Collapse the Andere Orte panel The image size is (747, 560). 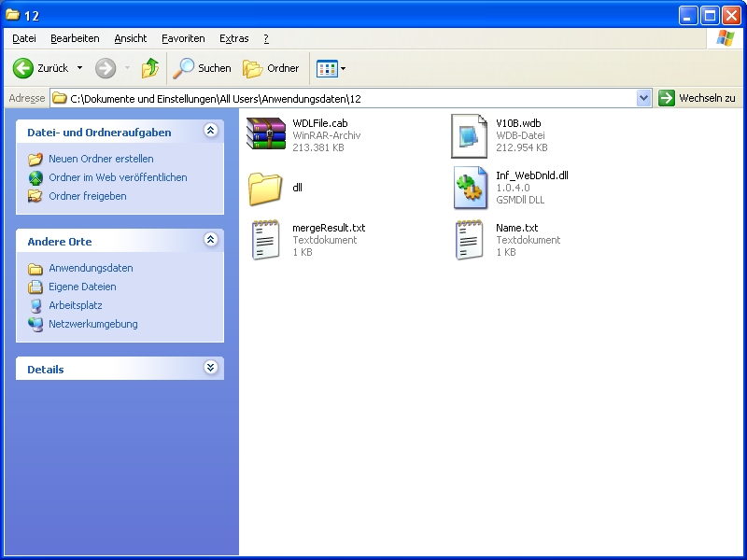(211, 239)
